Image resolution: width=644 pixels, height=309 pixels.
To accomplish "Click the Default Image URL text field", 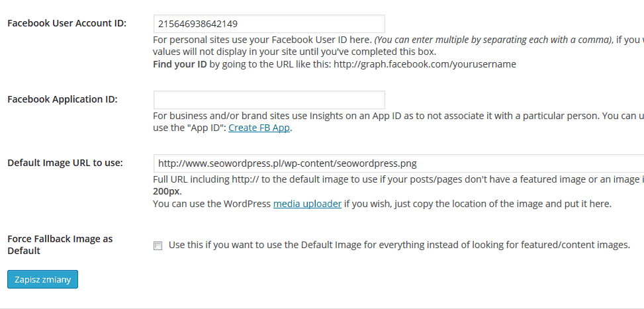I will pyautogui.click(x=398, y=163).
